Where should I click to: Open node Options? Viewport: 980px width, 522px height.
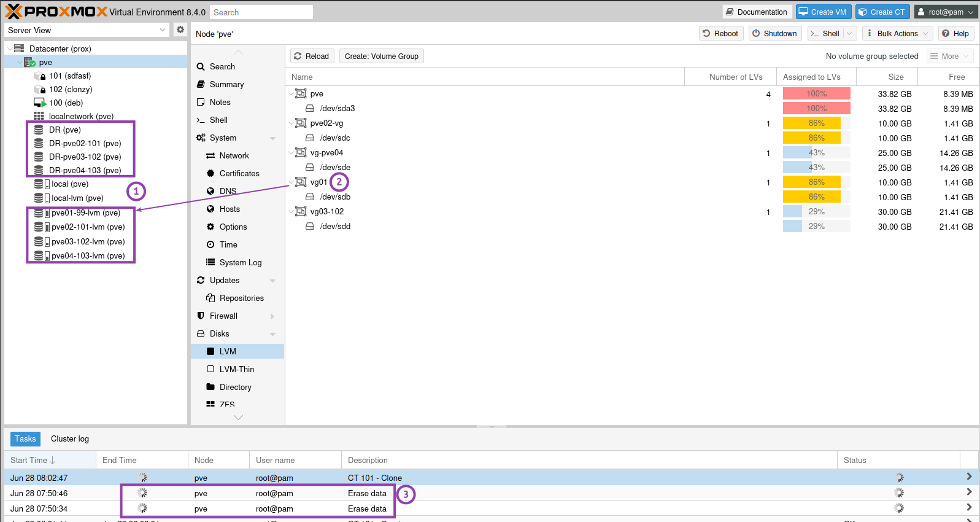coord(233,227)
